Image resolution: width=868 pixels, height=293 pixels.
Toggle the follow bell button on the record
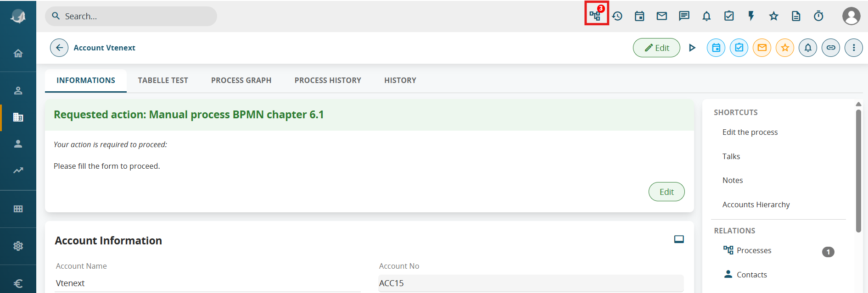808,48
